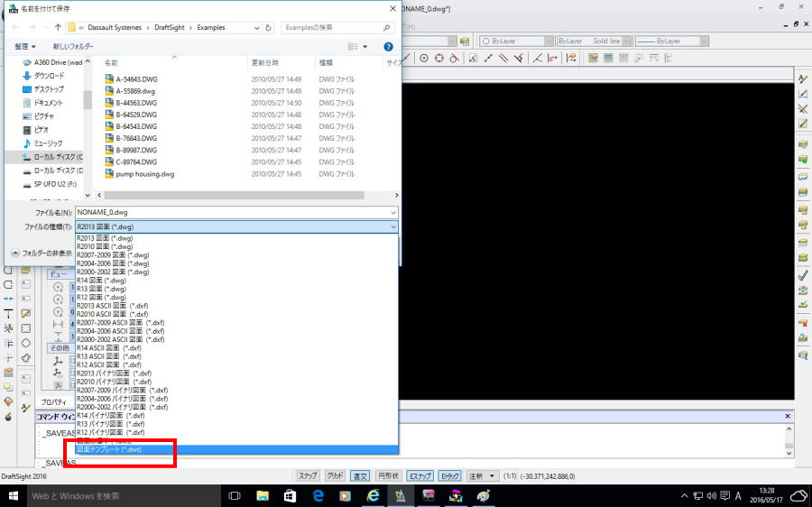Collapse the folder view with フォルダーの非表示
812x507 pixels.
point(42,253)
